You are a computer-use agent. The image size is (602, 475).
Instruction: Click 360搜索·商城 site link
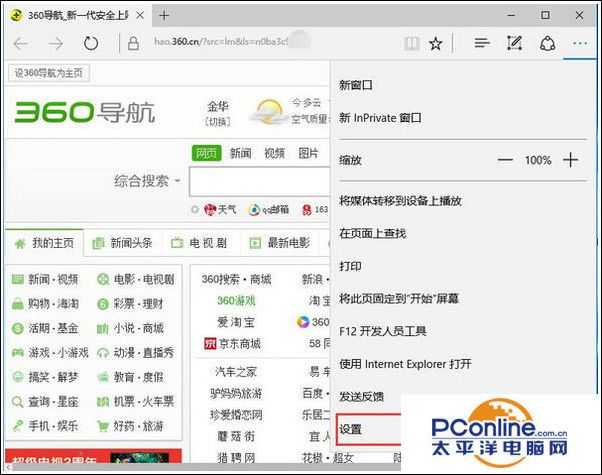(236, 279)
